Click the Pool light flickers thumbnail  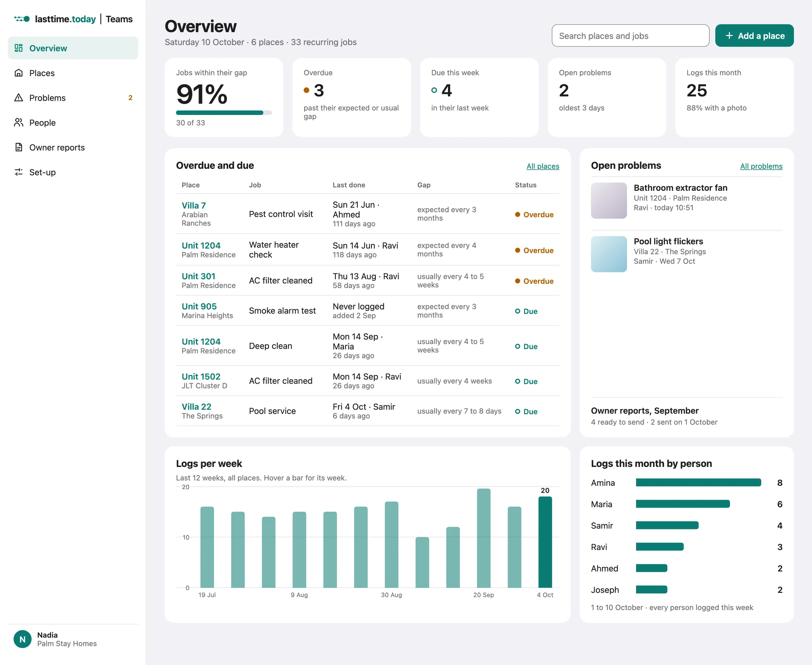(x=609, y=254)
